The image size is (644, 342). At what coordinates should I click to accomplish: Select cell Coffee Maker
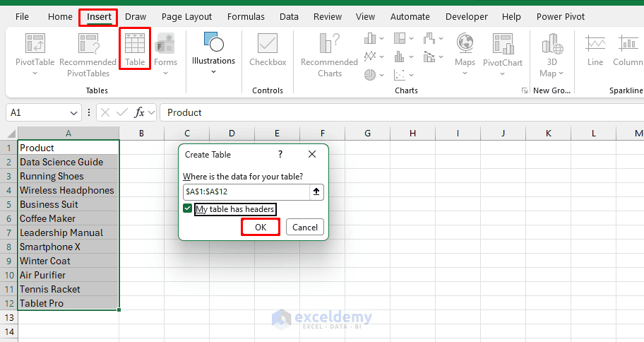pyautogui.click(x=68, y=218)
